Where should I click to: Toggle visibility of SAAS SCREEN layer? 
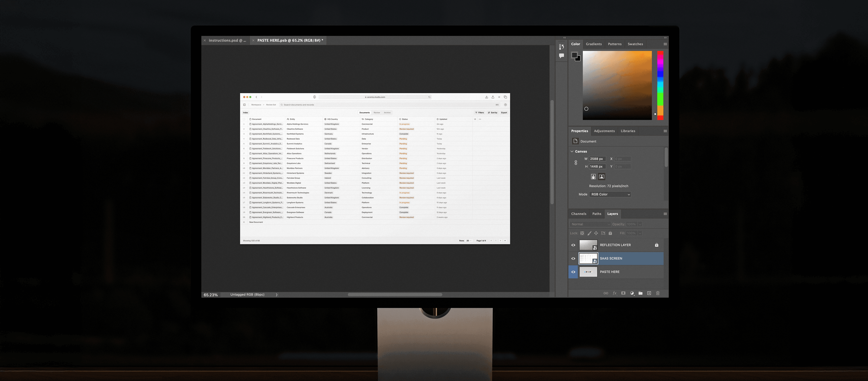coord(573,259)
